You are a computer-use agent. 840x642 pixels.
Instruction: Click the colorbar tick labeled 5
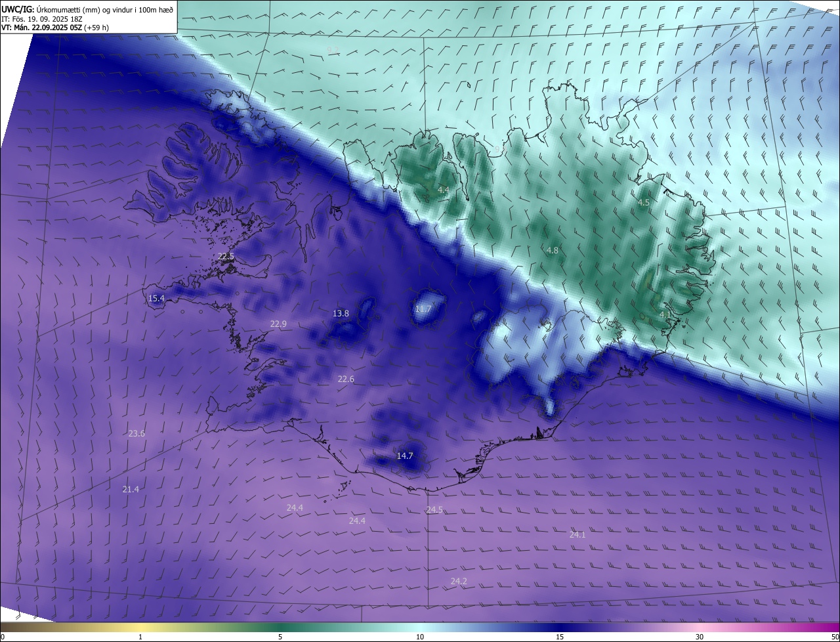click(280, 637)
